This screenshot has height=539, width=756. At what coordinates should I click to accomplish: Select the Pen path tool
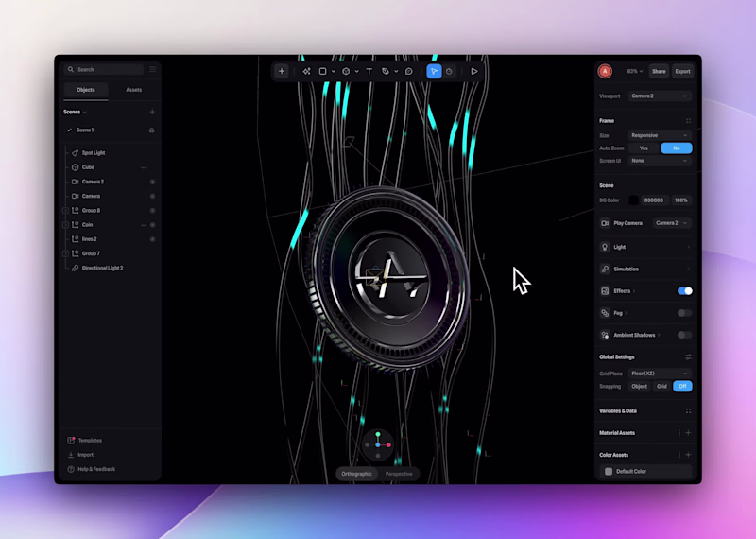point(386,72)
